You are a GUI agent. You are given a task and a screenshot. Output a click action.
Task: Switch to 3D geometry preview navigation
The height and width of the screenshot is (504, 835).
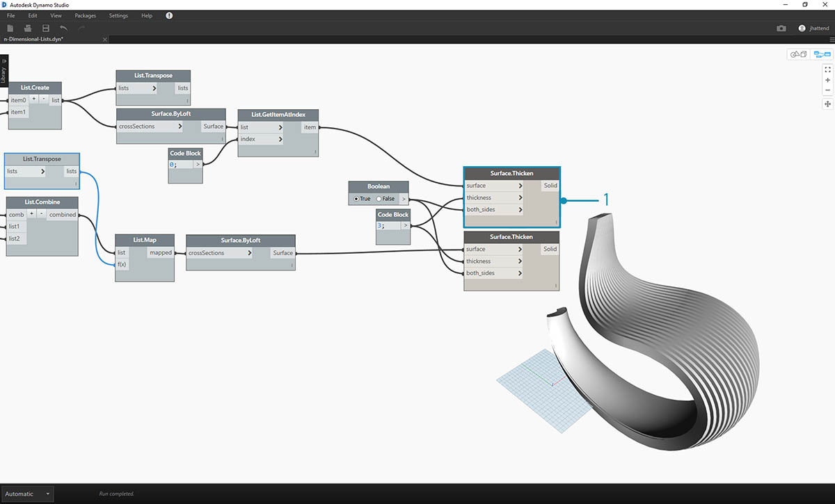click(x=799, y=54)
